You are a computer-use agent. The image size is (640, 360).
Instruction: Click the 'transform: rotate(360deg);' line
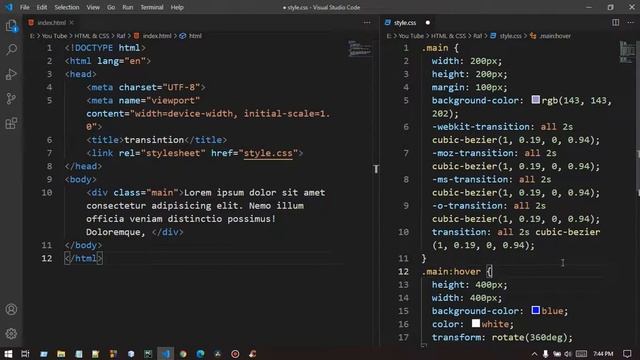(502, 337)
